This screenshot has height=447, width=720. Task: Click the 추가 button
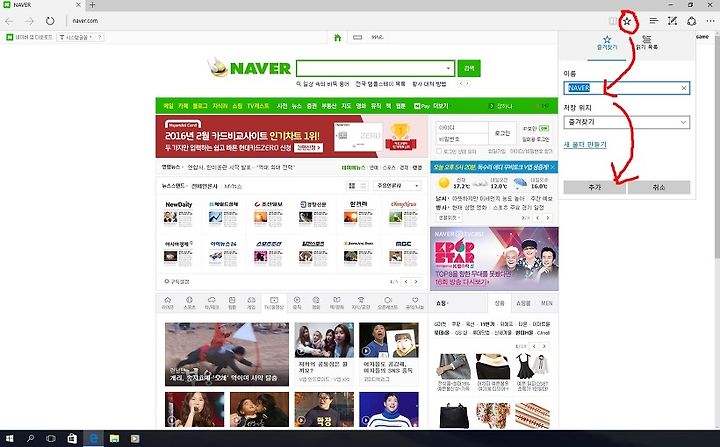(594, 187)
